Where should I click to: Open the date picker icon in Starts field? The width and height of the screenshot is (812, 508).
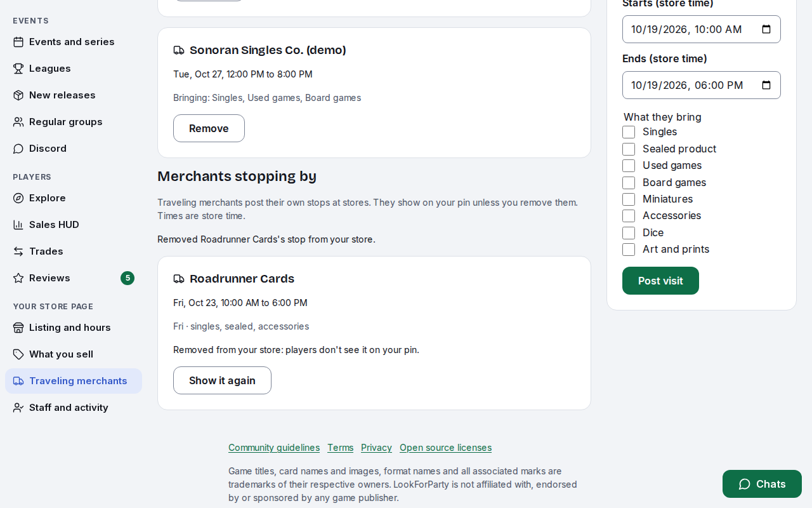(766, 29)
